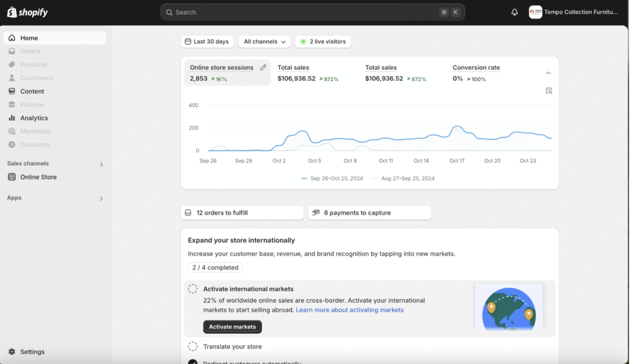Click 12 orders to fulfill
The height and width of the screenshot is (364, 630).
click(242, 213)
